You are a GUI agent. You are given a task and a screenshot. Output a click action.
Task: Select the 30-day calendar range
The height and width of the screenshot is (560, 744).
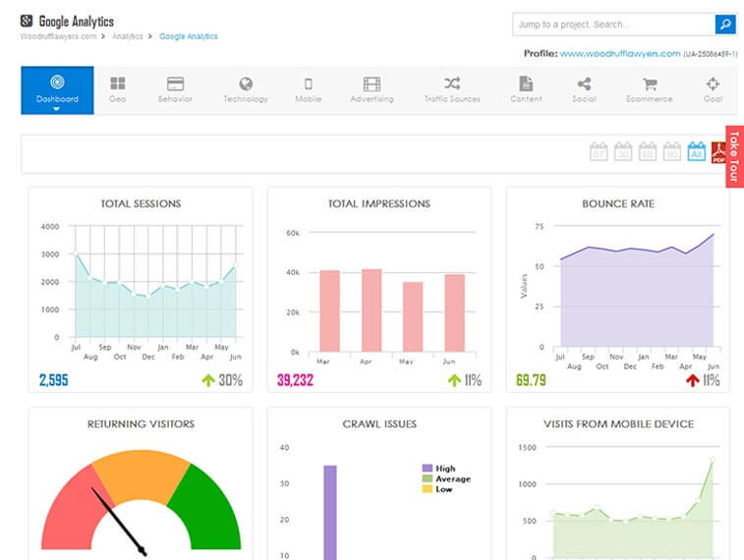622,152
